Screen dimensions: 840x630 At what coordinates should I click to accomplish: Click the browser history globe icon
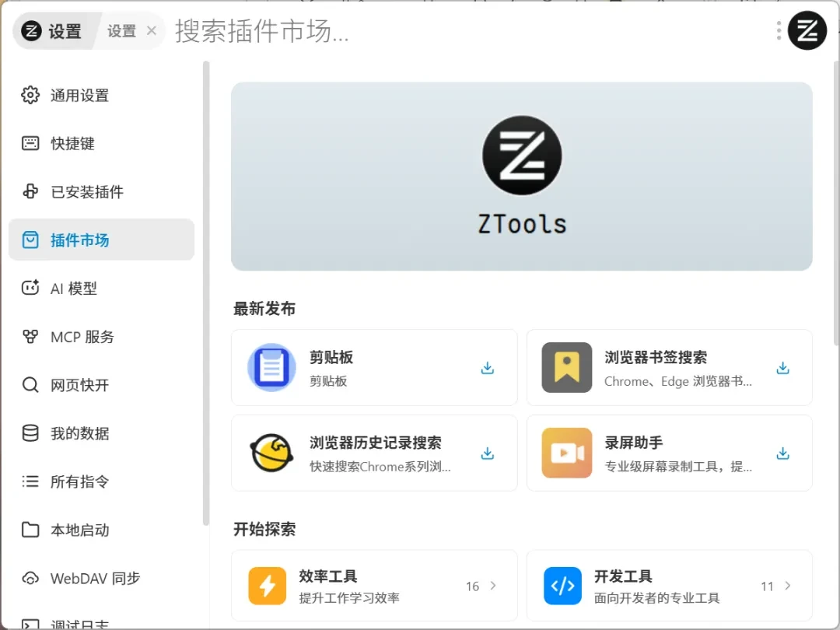271,453
